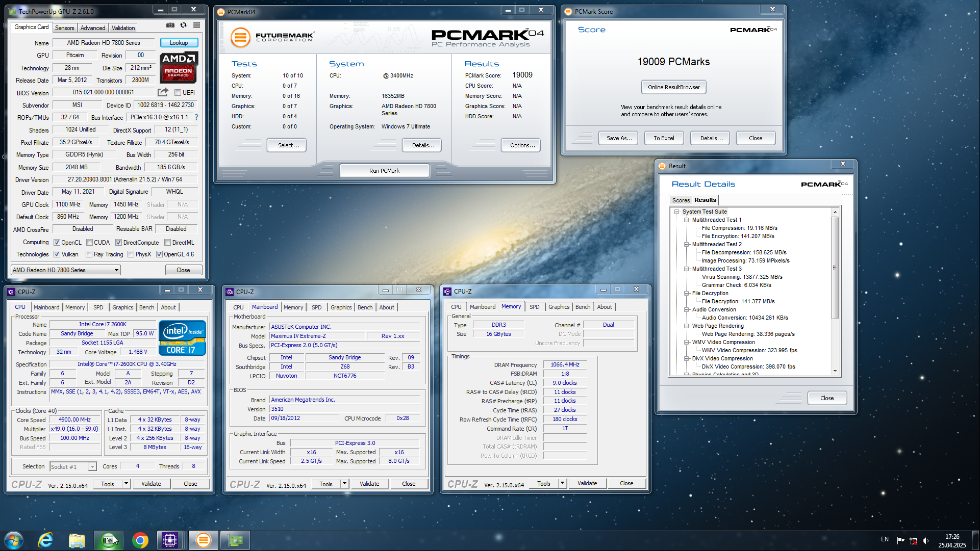
Task: Open Tools dropdown arrow in Mainboard CPU-Z window
Action: 344,484
